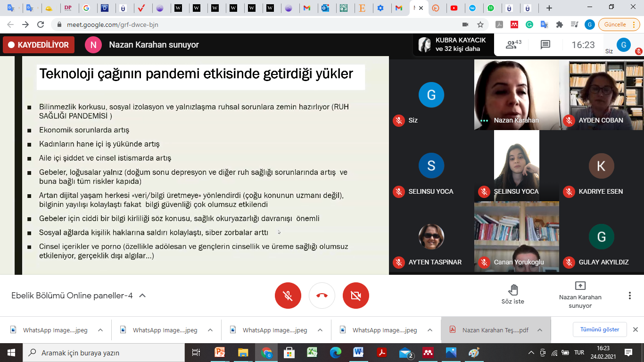The height and width of the screenshot is (362, 644).
Task: Click the Tümünü göster button
Action: [600, 329]
